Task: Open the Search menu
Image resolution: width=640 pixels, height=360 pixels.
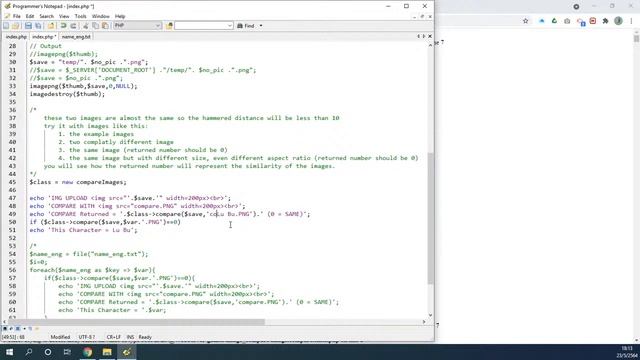Action: [x=47, y=16]
